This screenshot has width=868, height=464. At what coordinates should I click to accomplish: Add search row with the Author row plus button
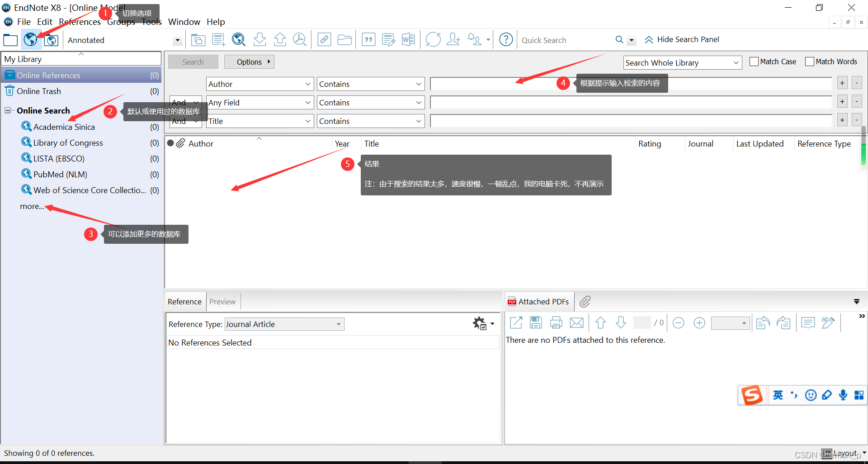point(842,83)
